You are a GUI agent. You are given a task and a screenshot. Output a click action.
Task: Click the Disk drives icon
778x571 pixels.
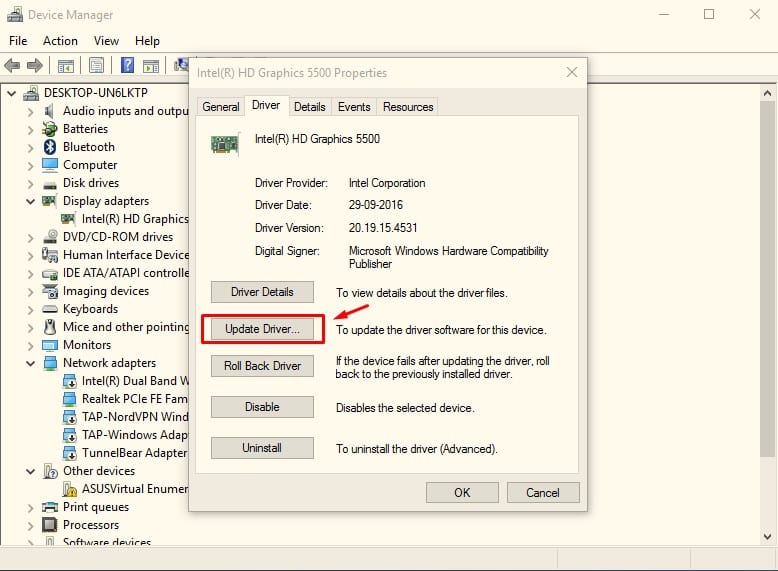tap(50, 186)
